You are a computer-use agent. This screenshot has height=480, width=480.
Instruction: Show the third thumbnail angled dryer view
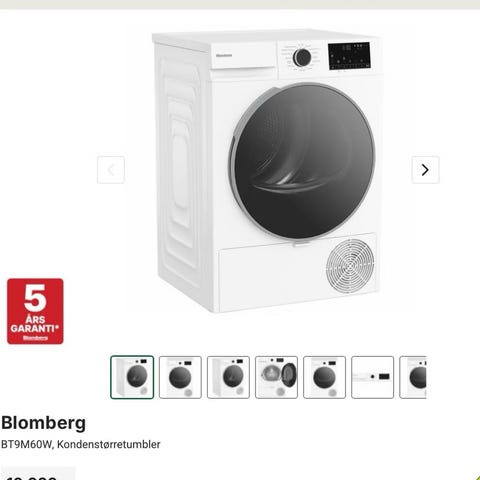pos(228,377)
